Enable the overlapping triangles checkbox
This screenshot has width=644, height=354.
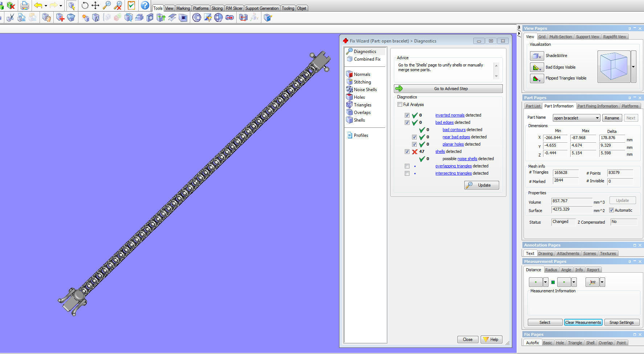coord(407,166)
